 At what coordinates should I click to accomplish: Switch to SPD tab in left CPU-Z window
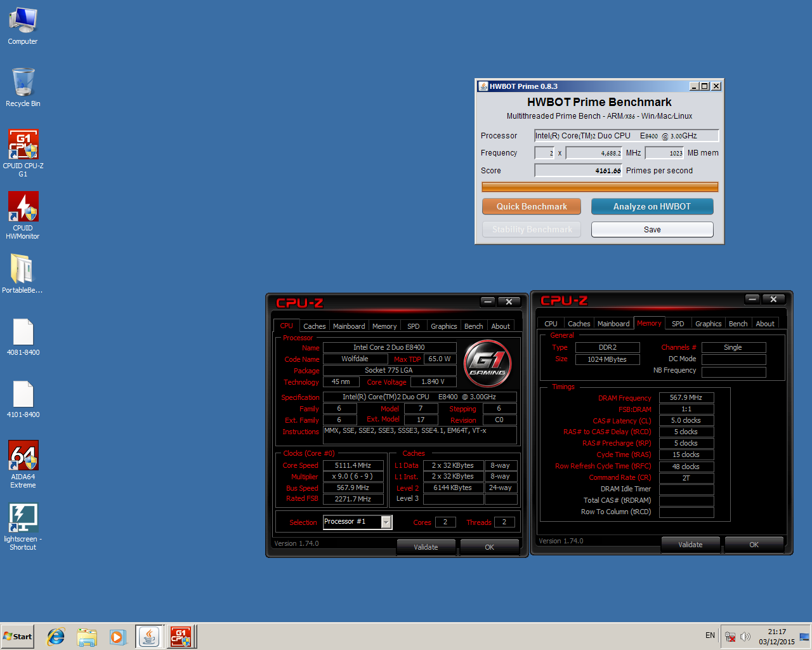click(x=414, y=326)
